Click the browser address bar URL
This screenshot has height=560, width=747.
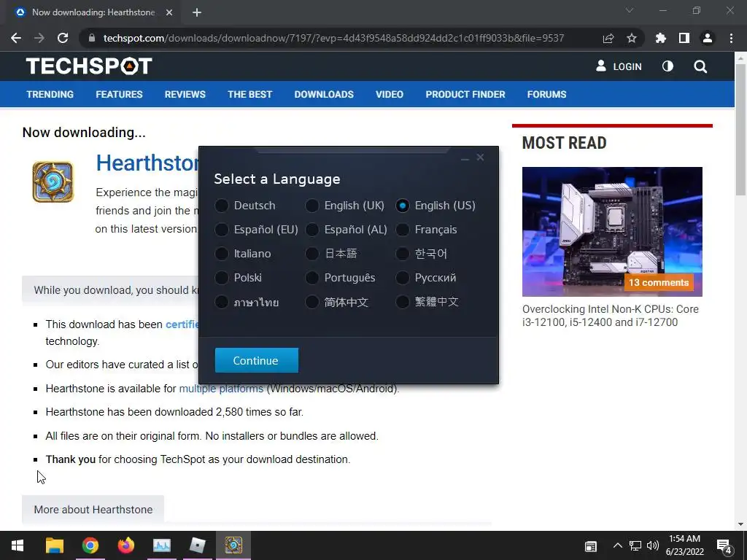(333, 38)
